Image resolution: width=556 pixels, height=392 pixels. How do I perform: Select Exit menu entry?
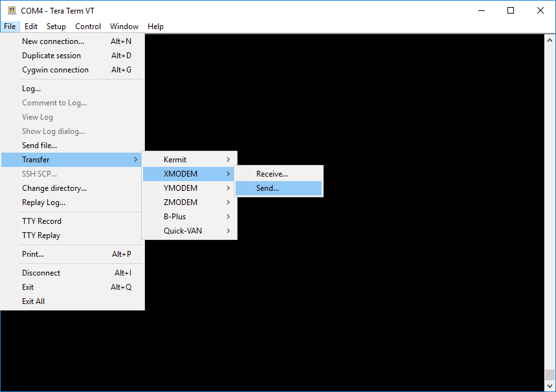[72, 287]
